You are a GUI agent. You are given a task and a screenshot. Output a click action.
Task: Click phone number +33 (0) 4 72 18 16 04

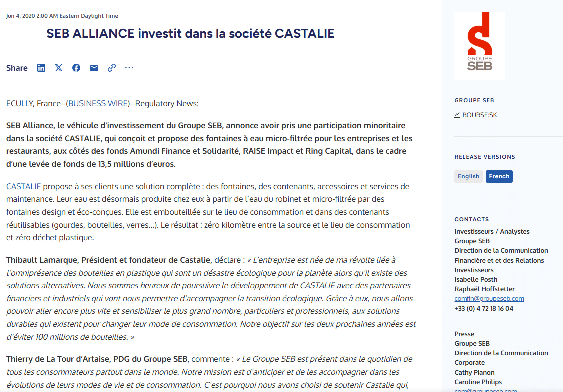(484, 308)
